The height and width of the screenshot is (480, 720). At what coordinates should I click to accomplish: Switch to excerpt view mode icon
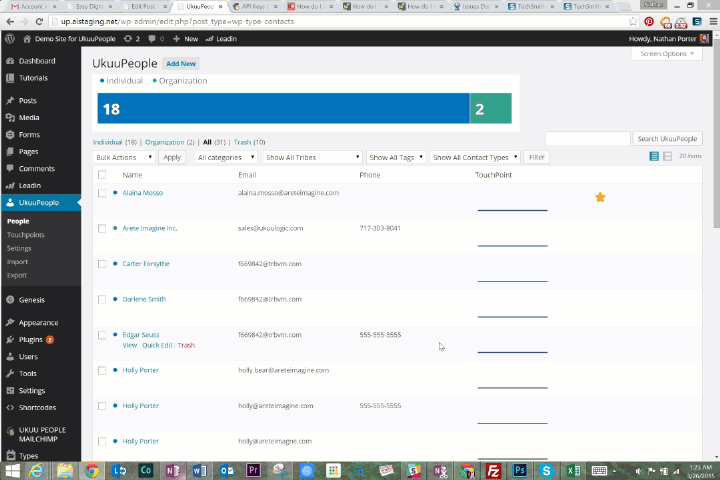pyautogui.click(x=667, y=156)
